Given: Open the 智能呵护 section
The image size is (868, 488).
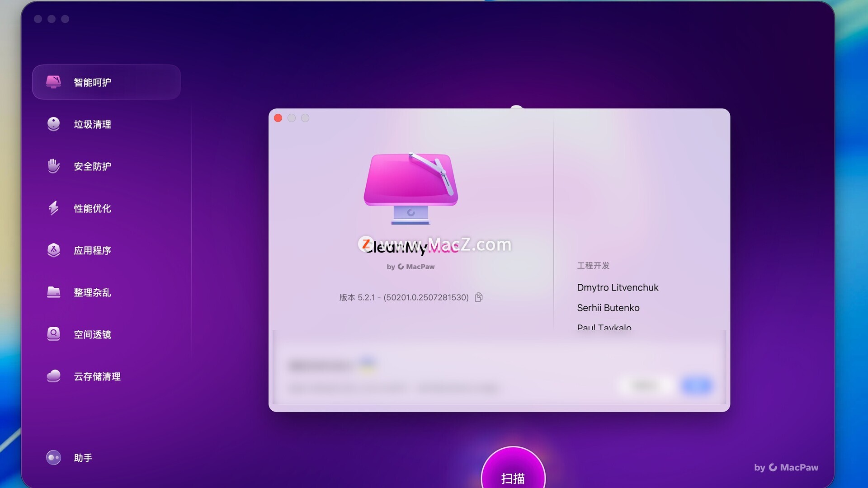Looking at the screenshot, I should pos(106,82).
